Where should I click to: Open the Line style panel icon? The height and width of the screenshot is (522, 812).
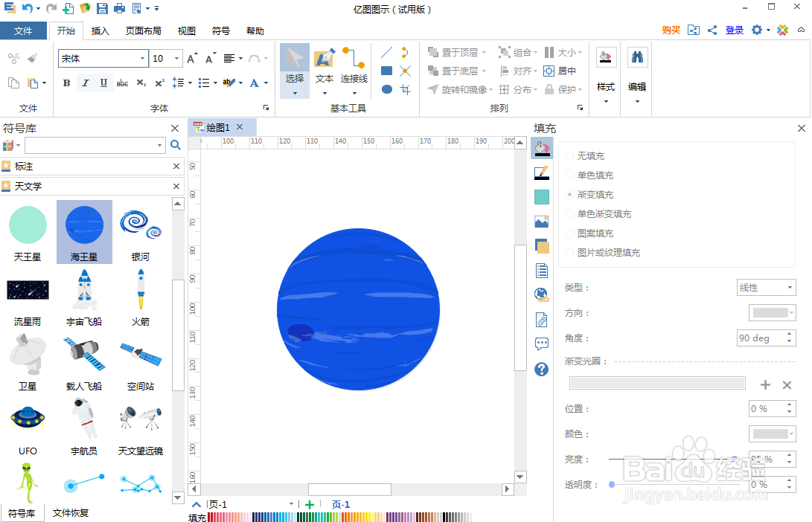coord(542,173)
